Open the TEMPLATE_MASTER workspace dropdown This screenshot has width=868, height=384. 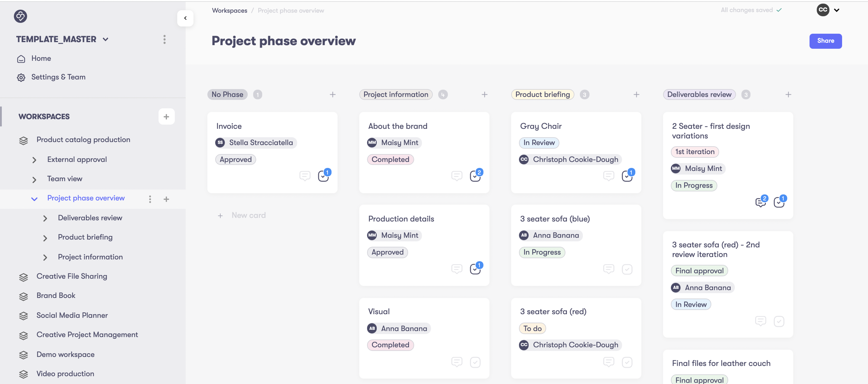[105, 39]
